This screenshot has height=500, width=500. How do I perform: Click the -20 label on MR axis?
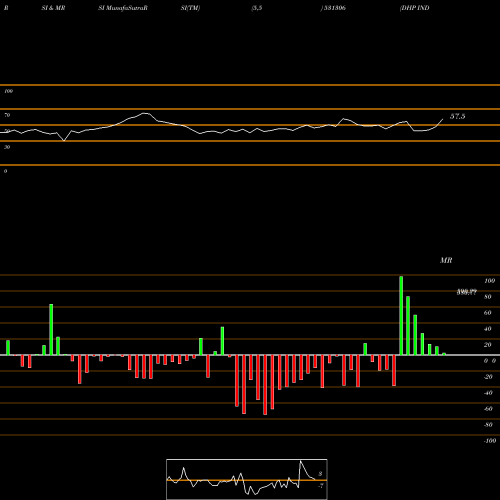pyautogui.click(x=488, y=377)
